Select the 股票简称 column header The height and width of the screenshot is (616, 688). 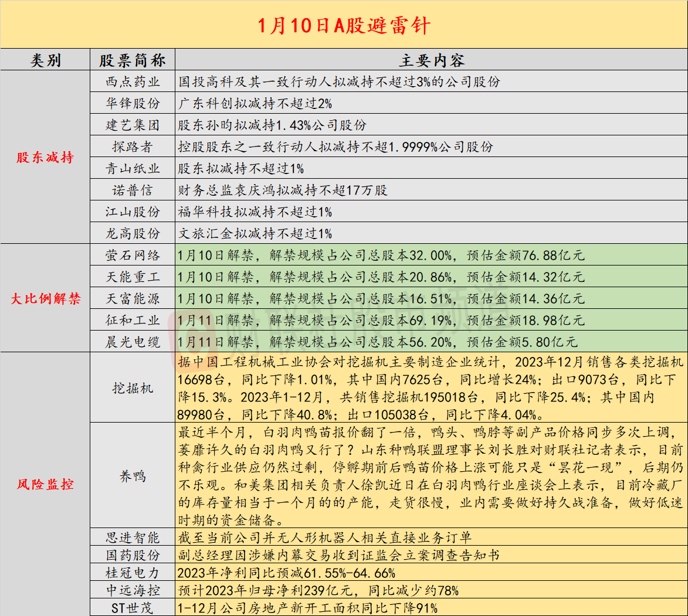tap(133, 60)
